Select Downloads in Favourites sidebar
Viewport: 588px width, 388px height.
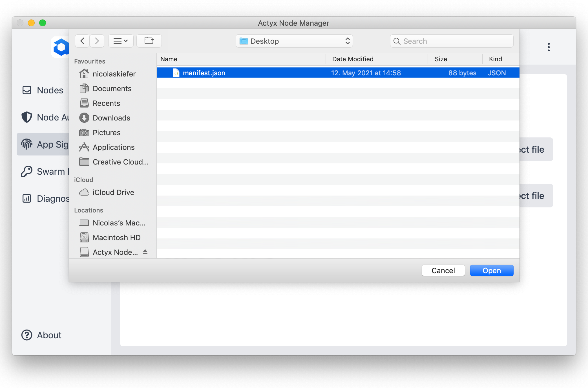coord(111,118)
